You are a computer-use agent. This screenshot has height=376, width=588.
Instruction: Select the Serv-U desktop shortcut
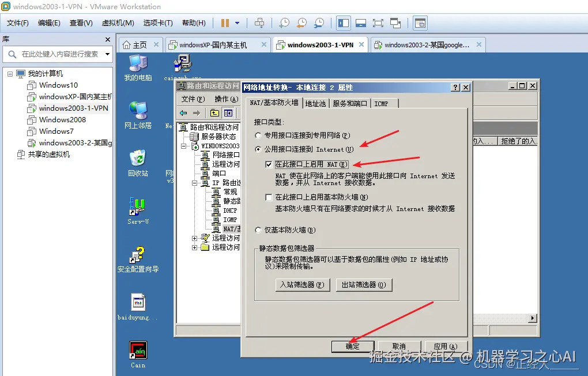pos(138,211)
